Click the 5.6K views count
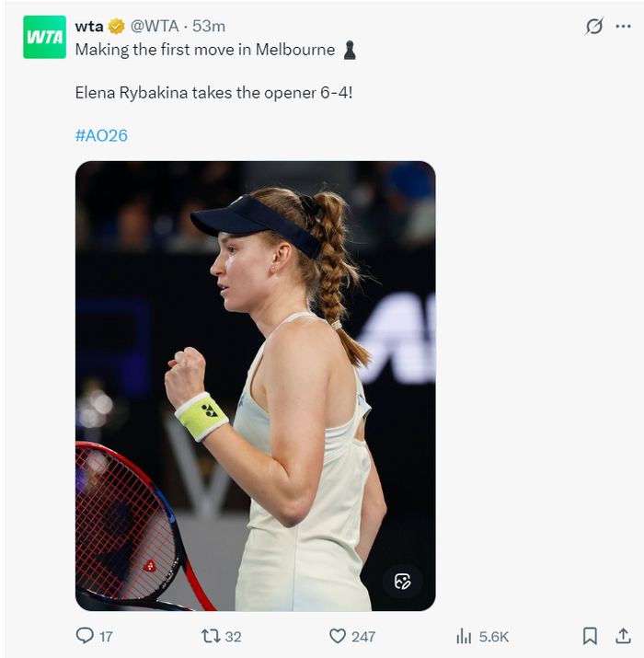 pyautogui.click(x=494, y=636)
